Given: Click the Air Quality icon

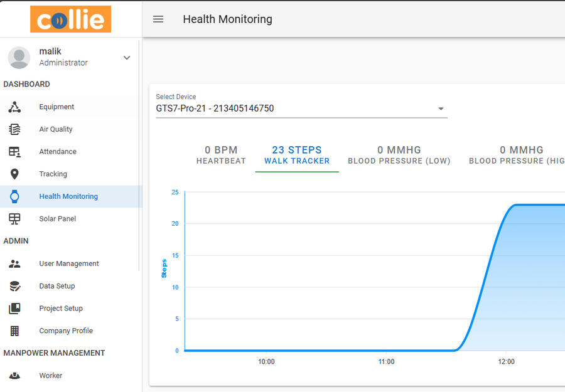Looking at the screenshot, I should tap(14, 129).
